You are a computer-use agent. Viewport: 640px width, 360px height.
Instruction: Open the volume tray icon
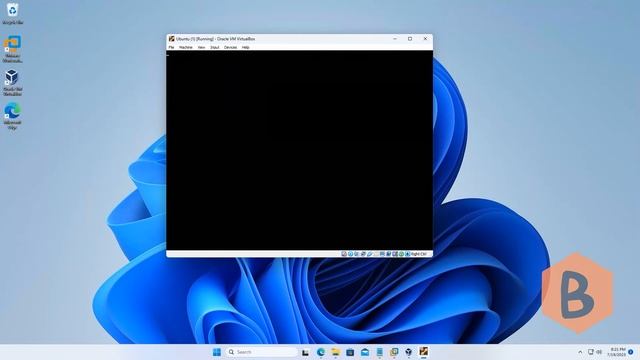pos(599,352)
